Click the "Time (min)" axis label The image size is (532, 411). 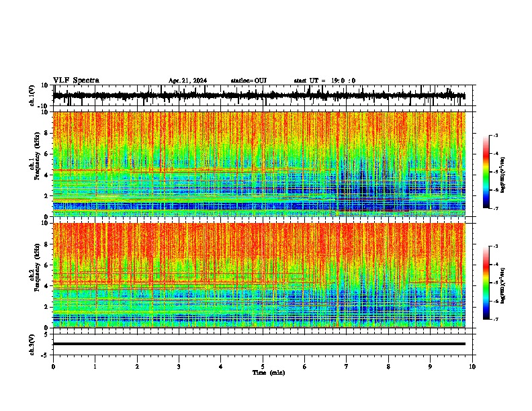coord(269,373)
